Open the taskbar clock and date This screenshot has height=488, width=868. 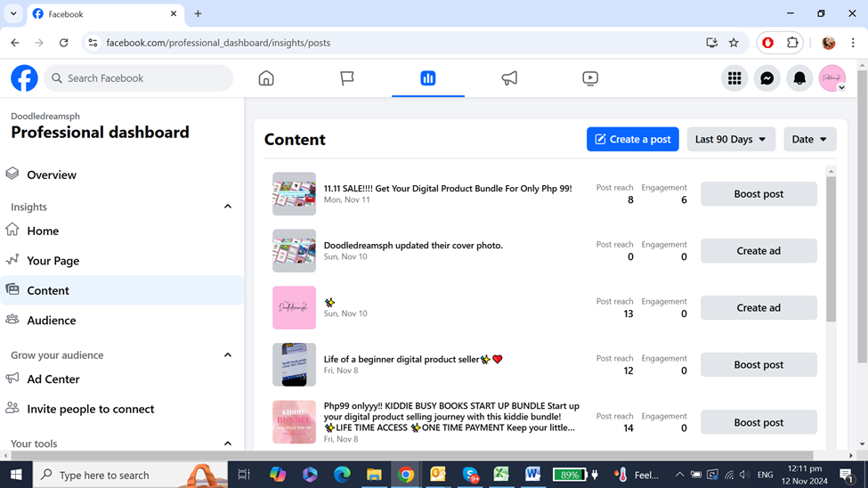pyautogui.click(x=804, y=475)
